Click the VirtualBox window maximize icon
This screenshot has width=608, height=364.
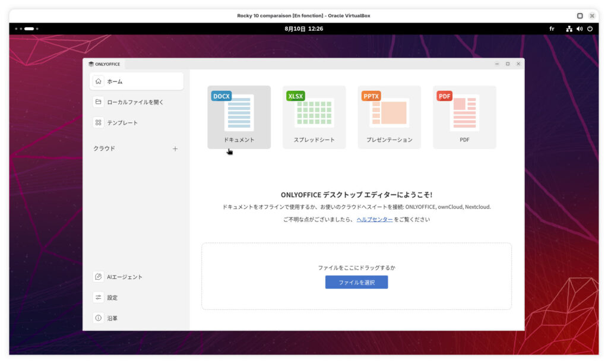click(x=579, y=16)
